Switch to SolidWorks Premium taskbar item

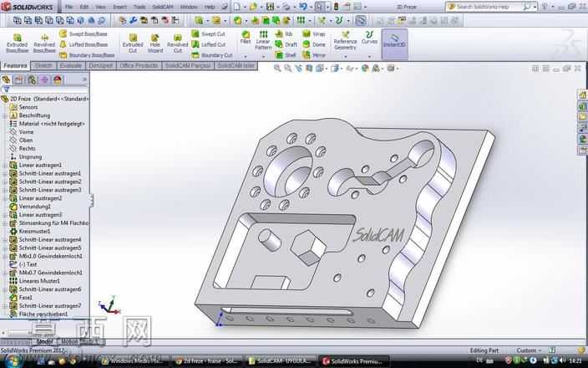[x=354, y=361]
